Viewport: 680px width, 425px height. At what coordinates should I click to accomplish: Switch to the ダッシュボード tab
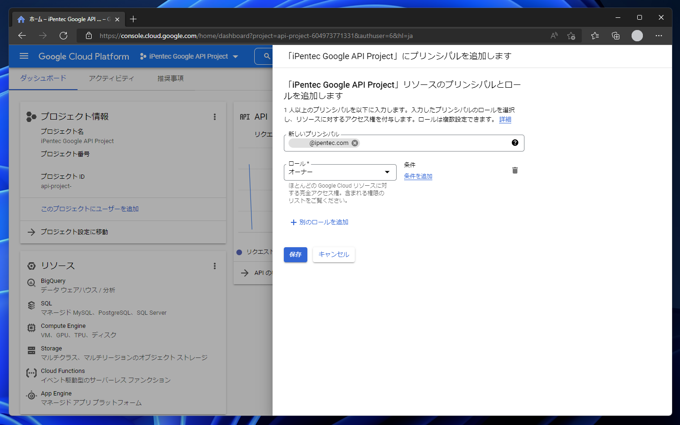[43, 78]
